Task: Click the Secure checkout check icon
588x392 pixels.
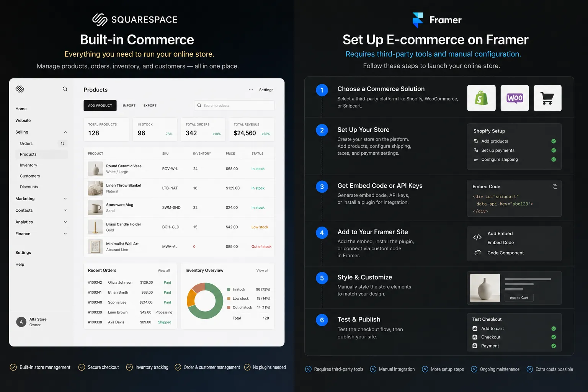Action: 82,367
